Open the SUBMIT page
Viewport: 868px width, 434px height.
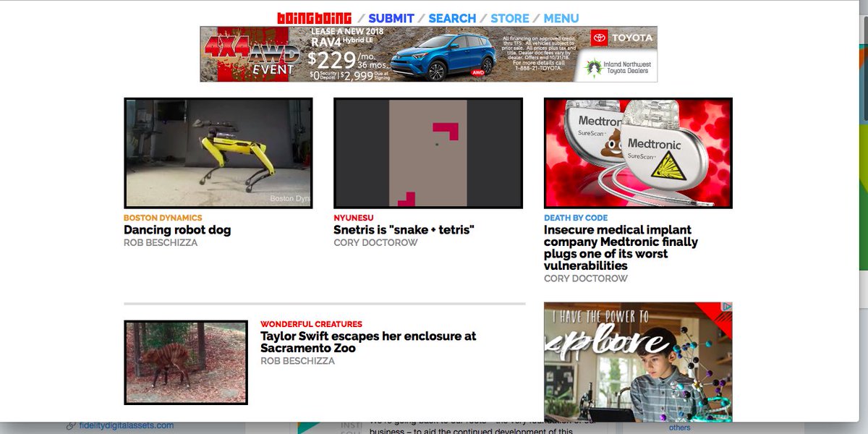pyautogui.click(x=391, y=18)
